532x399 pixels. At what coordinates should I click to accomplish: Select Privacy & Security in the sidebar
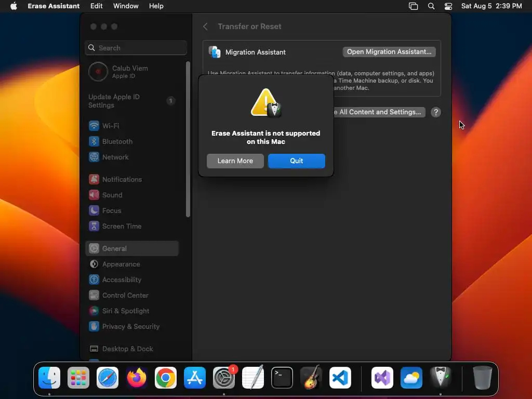click(132, 326)
